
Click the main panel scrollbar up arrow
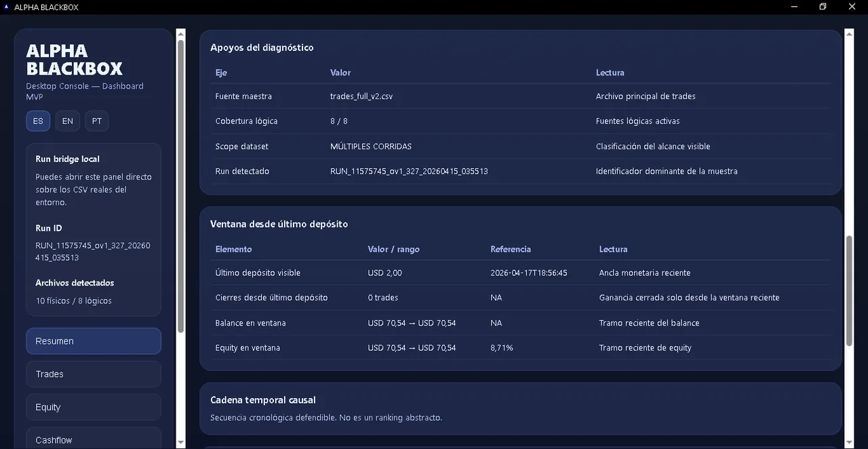(x=849, y=33)
